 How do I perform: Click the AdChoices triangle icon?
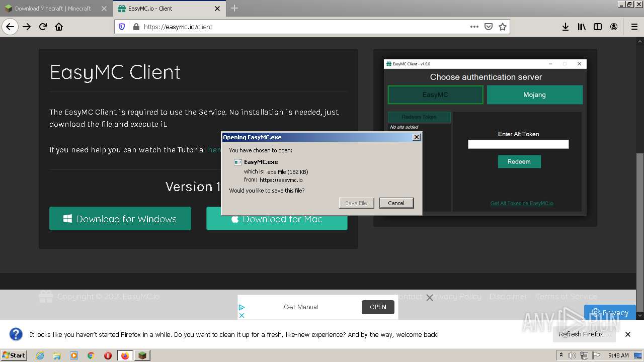pyautogui.click(x=242, y=307)
